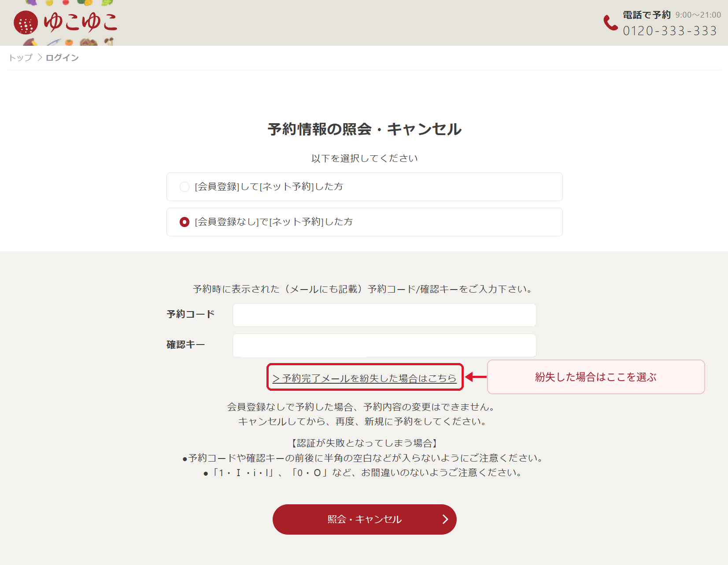728x565 pixels.
Task: Click the ゆこゆこ red circle logo icon
Action: click(26, 22)
